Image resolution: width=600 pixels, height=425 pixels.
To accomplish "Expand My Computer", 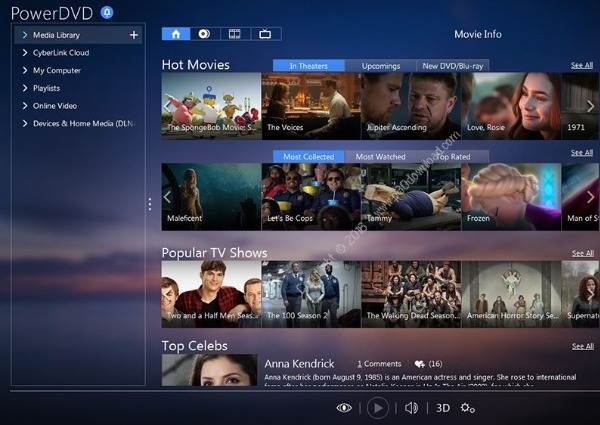I will [x=25, y=70].
